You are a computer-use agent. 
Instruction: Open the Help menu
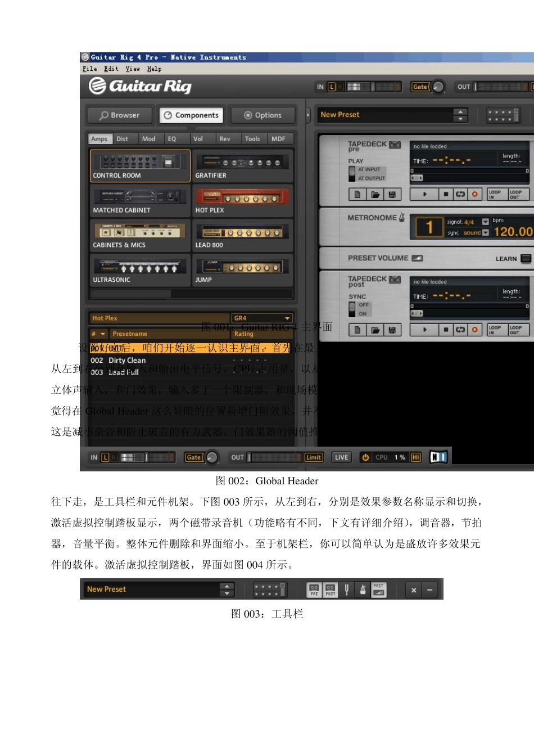(154, 69)
